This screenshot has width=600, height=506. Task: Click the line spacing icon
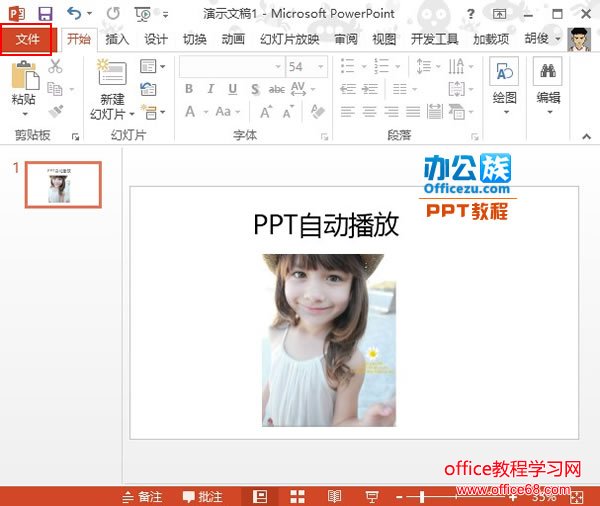[x=424, y=66]
